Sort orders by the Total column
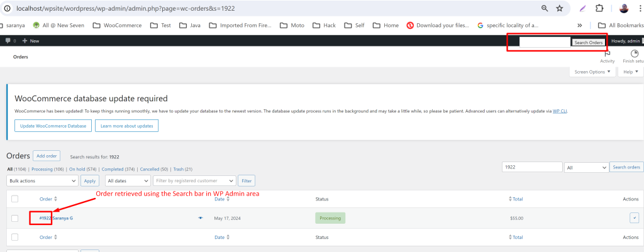 click(x=518, y=199)
